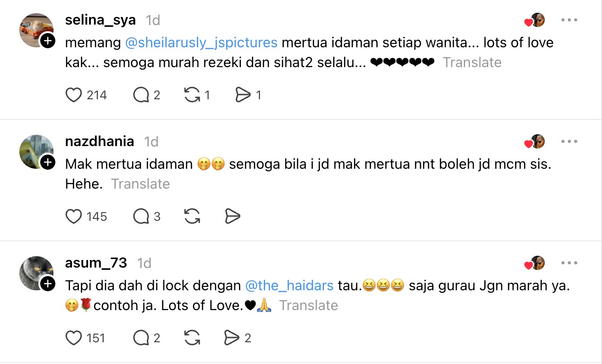
Task: Follow asum_73 via avatar plus badge
Action: (x=47, y=284)
